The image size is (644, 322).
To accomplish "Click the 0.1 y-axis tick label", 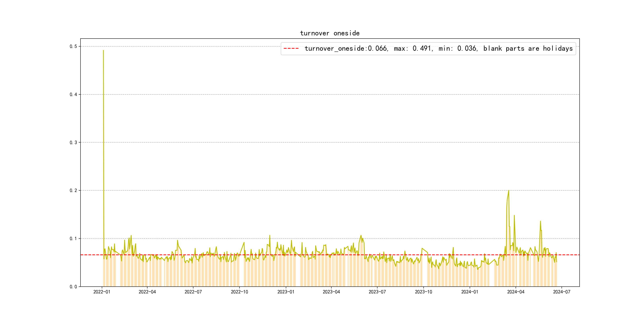I will coord(73,239).
